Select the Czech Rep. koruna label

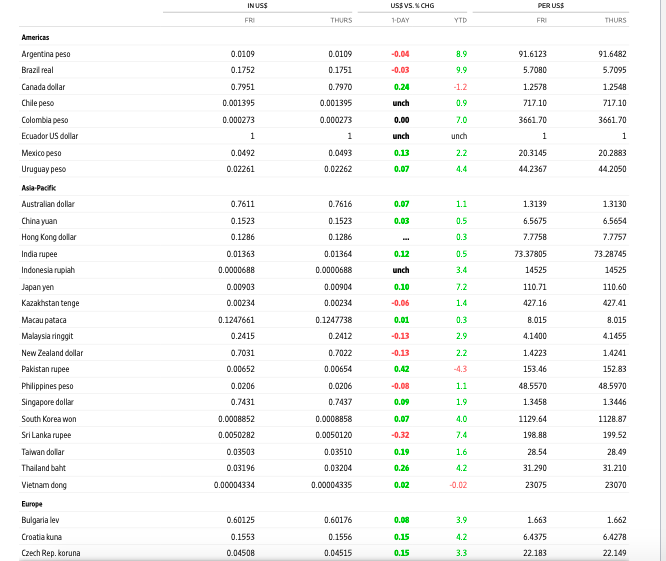pyautogui.click(x=51, y=553)
